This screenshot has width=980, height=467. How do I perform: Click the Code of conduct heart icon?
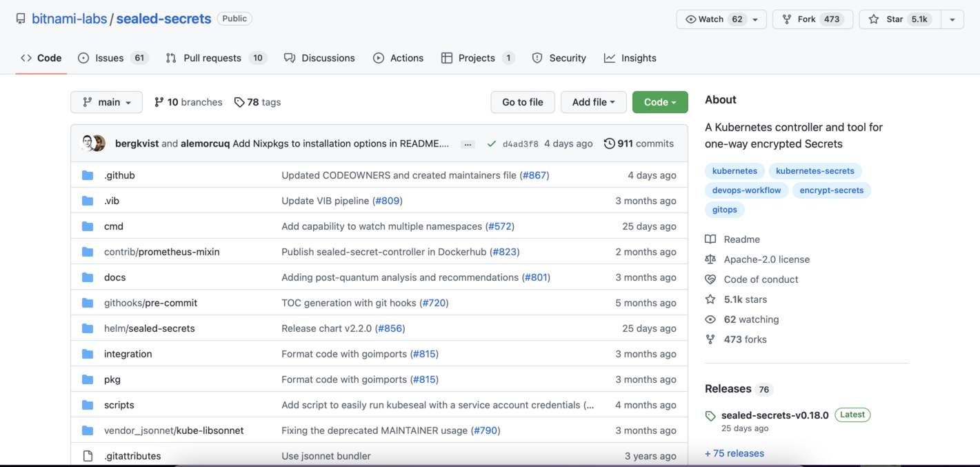pyautogui.click(x=710, y=279)
